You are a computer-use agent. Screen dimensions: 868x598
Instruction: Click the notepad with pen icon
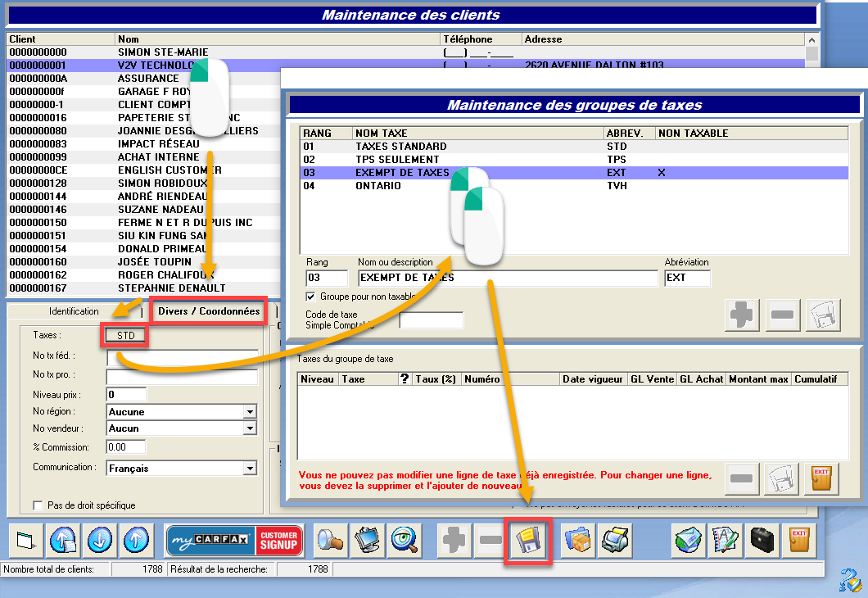tap(726, 540)
